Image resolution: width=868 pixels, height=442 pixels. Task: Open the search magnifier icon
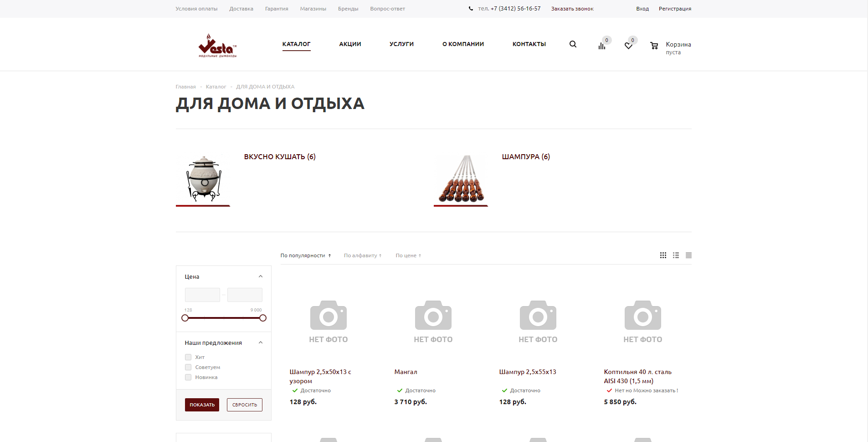coord(573,44)
